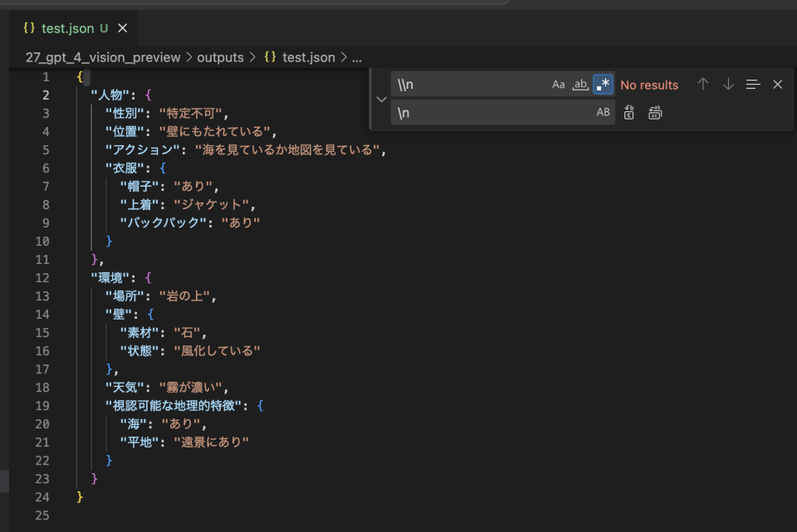This screenshot has width=797, height=532.
Task: Enable Match Whole Word option
Action: [581, 84]
